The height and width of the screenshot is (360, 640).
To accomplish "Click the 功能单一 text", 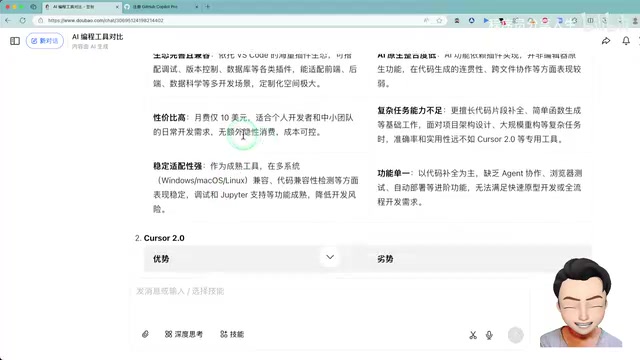I will click(x=393, y=173).
